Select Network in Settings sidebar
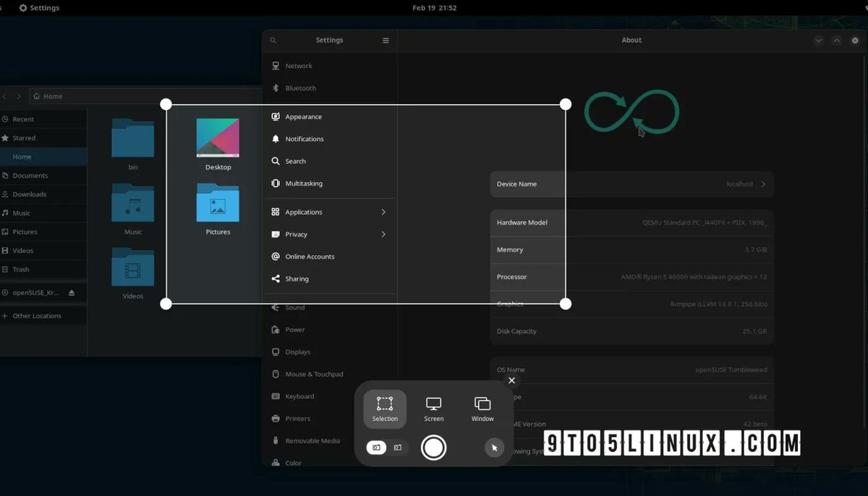Screen dimensions: 868x496 [x=330, y=66]
